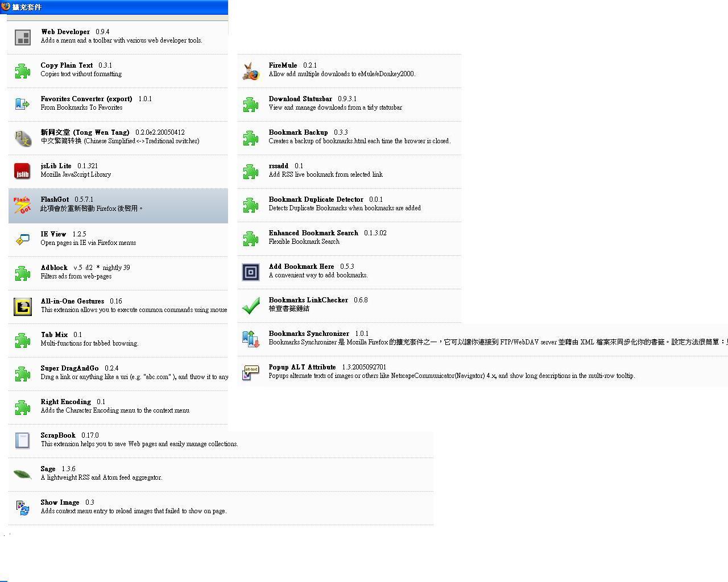Select the "Flexible Bookmark Search" description
This screenshot has width=728, height=582.
[304, 242]
